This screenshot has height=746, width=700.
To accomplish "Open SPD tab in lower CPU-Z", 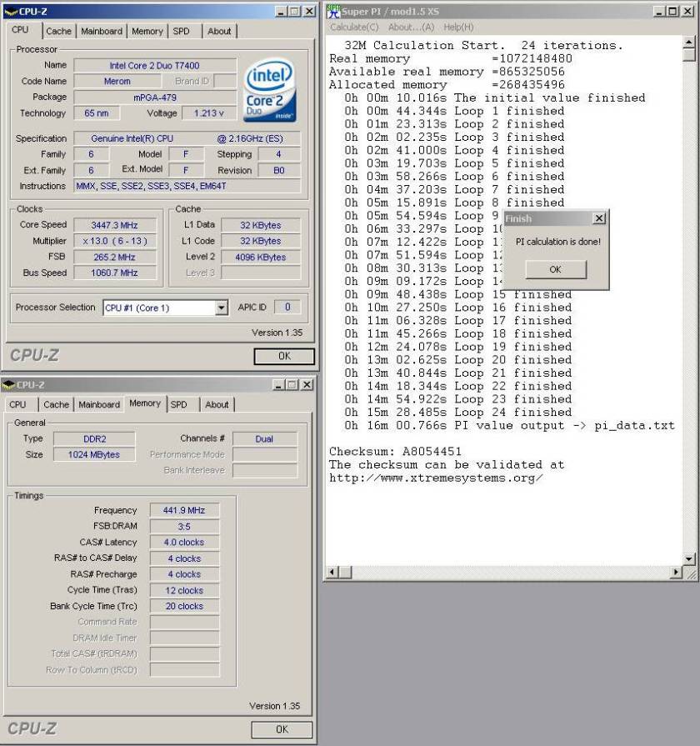I will tap(179, 404).
